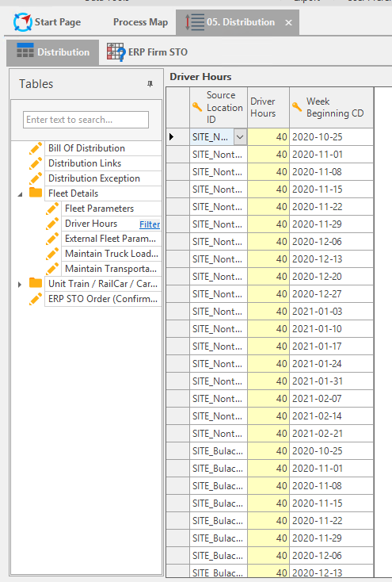Click pencil icon beside ERP STO Order
This screenshot has height=582, width=392.
36,299
